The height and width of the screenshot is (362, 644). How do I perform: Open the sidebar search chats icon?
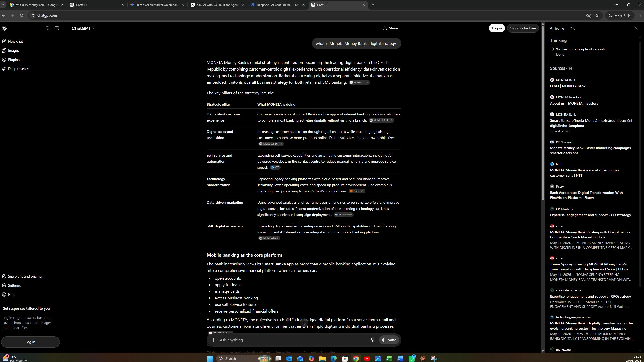click(48, 28)
